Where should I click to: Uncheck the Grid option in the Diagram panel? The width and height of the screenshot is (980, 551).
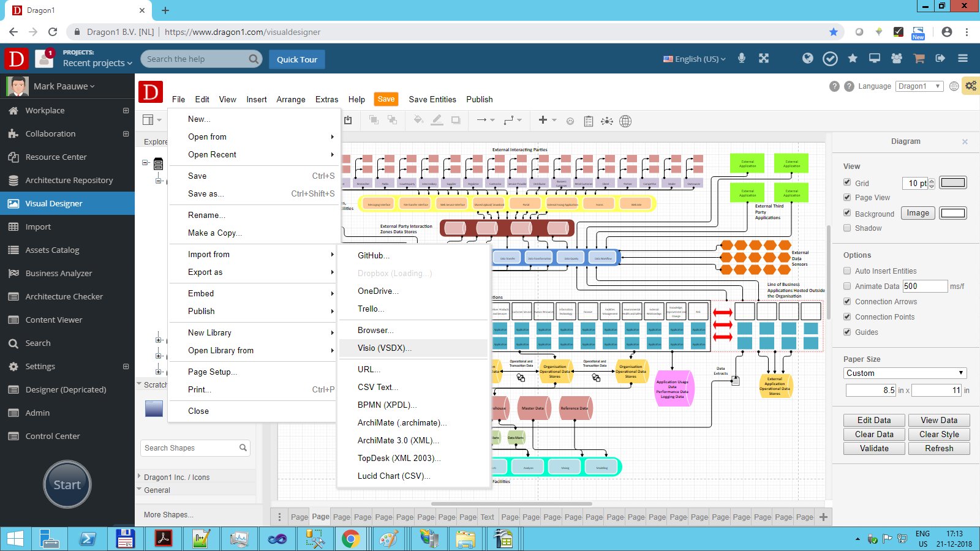(846, 183)
